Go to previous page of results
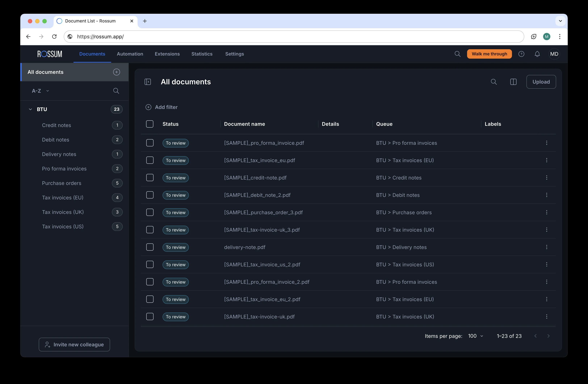This screenshot has width=588, height=384. point(535,336)
